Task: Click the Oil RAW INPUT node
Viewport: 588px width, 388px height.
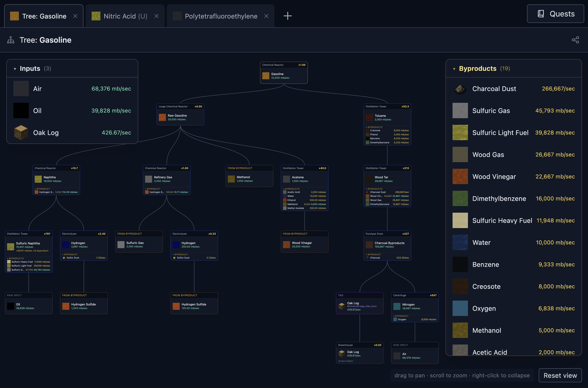Action: tap(29, 303)
